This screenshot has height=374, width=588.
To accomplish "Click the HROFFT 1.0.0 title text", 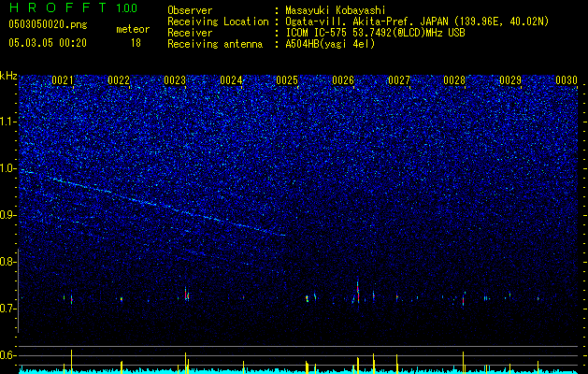I will (74, 7).
